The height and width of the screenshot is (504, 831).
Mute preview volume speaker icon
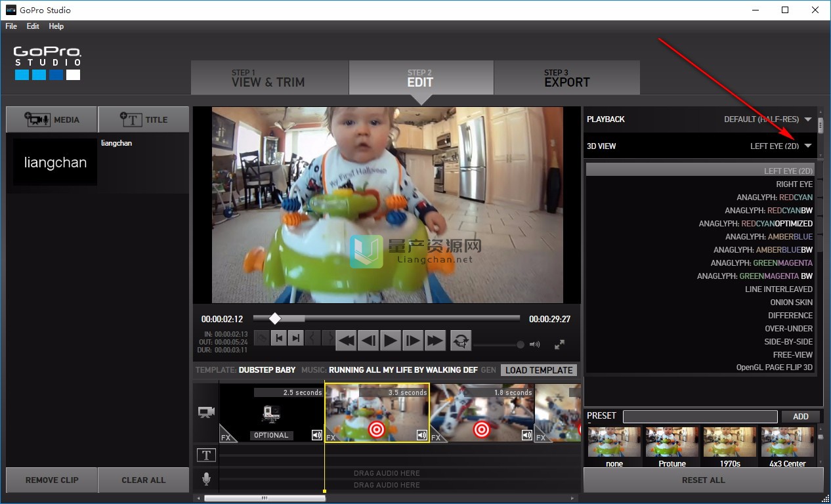[535, 344]
